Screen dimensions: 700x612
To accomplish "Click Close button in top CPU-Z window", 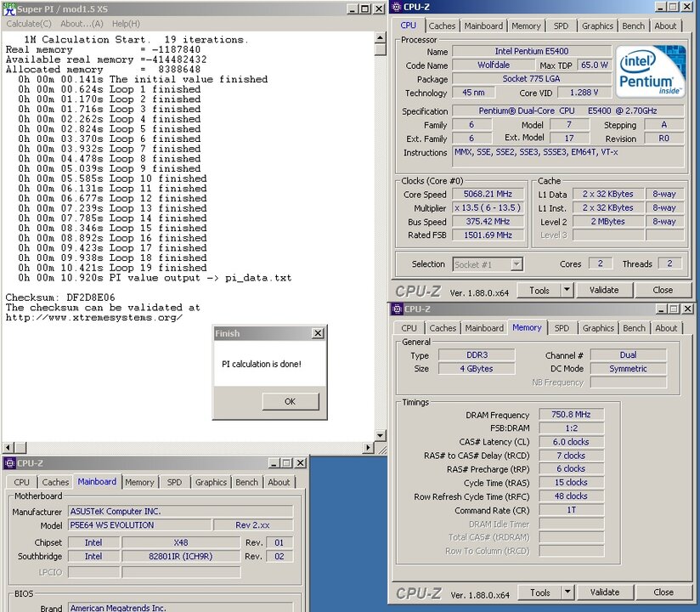I will [x=663, y=291].
